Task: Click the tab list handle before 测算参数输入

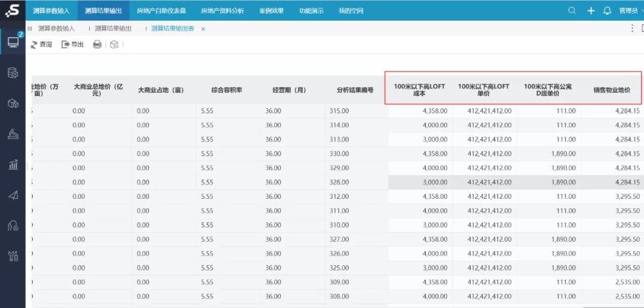Action: coord(30,29)
